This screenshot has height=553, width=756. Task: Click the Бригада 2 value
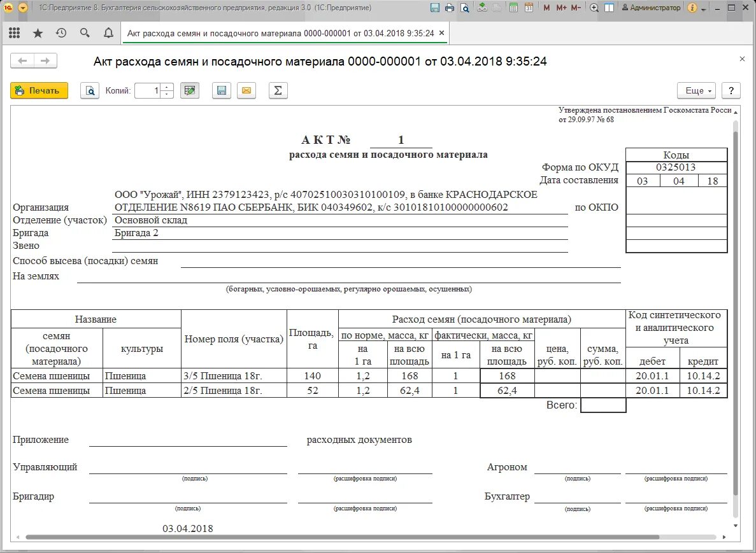tap(136, 233)
